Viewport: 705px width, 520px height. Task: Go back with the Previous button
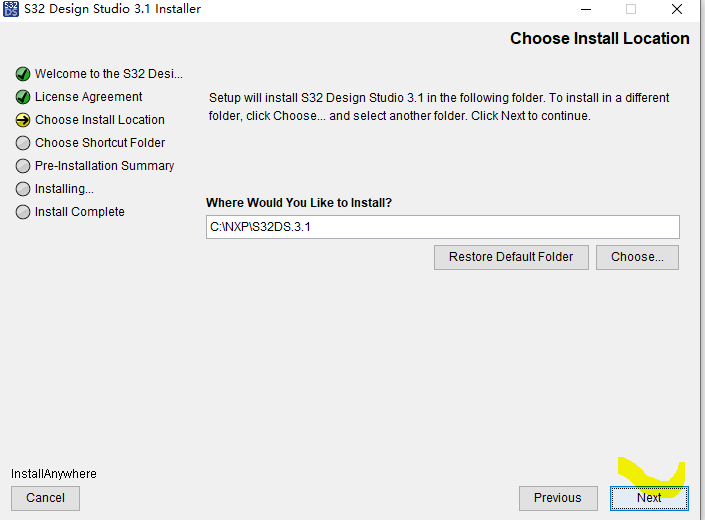[557, 498]
